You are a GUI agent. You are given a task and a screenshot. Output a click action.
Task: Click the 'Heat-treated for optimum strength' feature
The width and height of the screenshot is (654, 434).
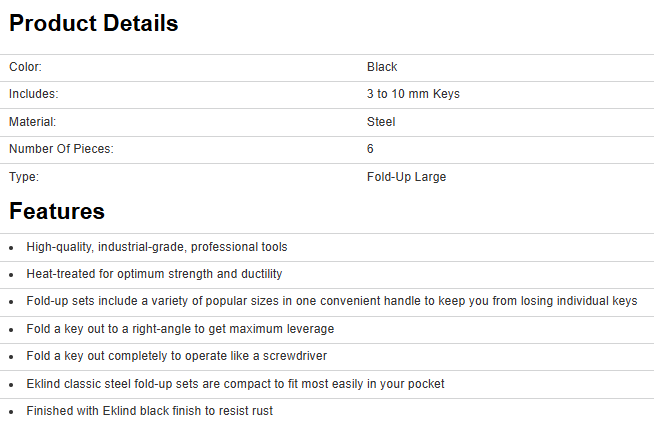point(154,273)
